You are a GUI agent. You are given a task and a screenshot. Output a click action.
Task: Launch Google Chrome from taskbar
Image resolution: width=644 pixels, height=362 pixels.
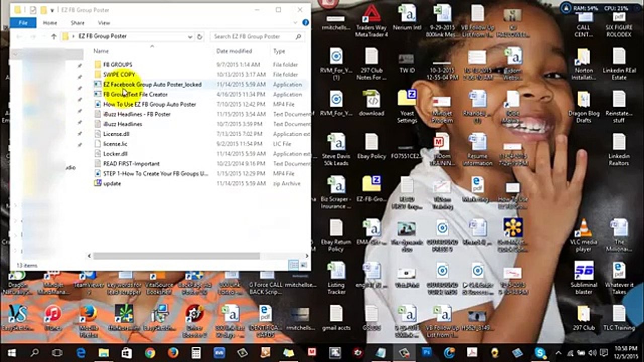[150, 353]
